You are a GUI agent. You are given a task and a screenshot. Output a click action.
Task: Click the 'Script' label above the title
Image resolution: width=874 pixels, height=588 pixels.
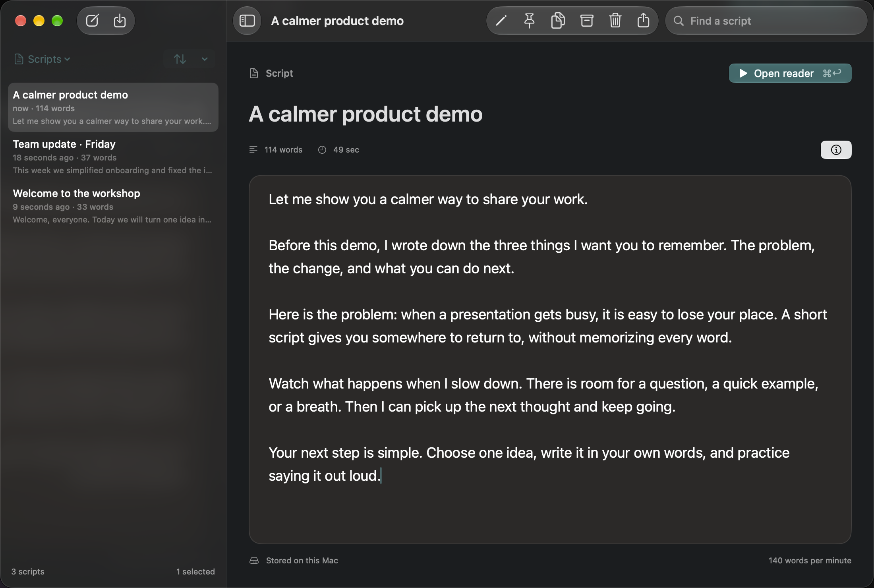279,73
